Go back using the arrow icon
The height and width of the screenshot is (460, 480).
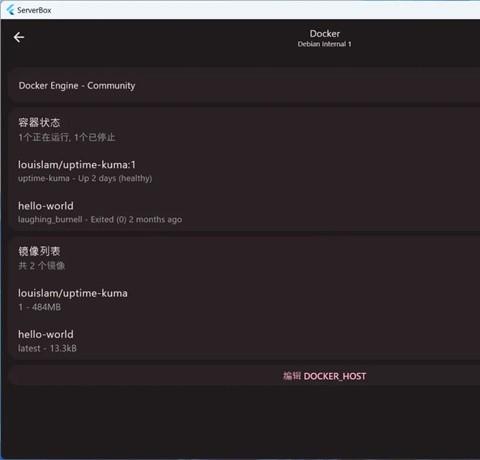pyautogui.click(x=19, y=37)
